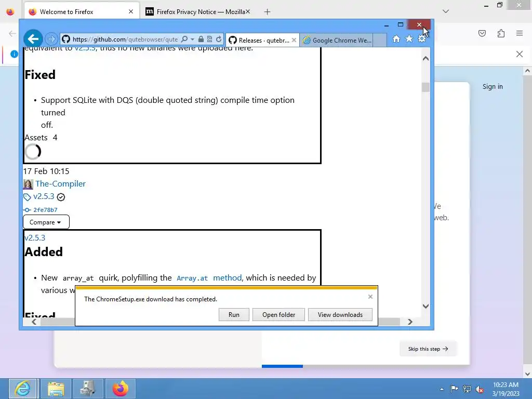Click Skip this step button
The height and width of the screenshot is (399, 532).
coord(428,349)
